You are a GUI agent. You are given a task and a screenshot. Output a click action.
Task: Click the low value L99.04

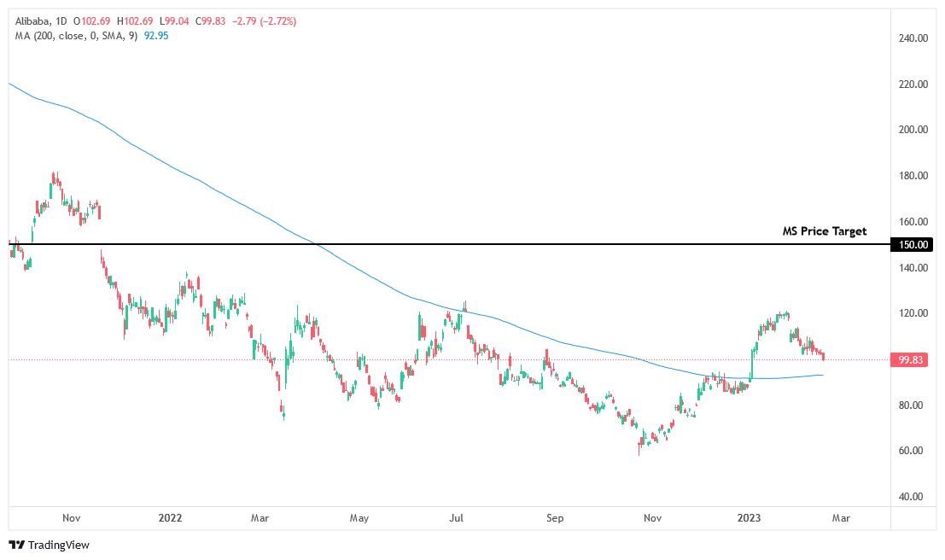(175, 21)
